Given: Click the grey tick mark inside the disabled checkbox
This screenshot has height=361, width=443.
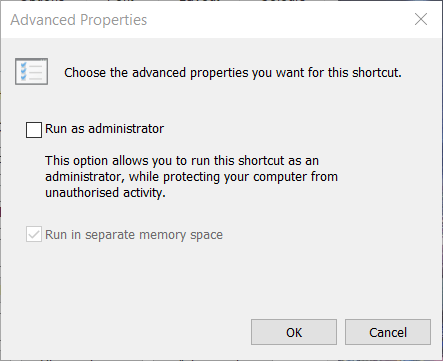Looking at the screenshot, I should 34,234.
